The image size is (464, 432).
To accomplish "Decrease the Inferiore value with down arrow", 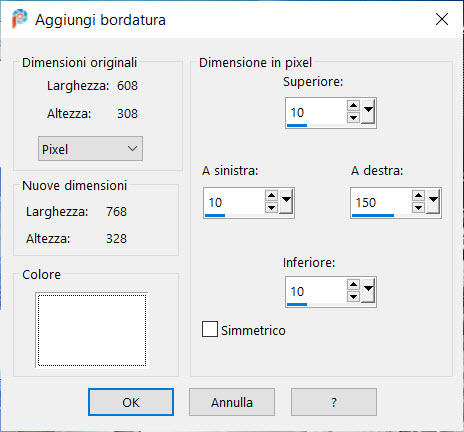I will (353, 296).
